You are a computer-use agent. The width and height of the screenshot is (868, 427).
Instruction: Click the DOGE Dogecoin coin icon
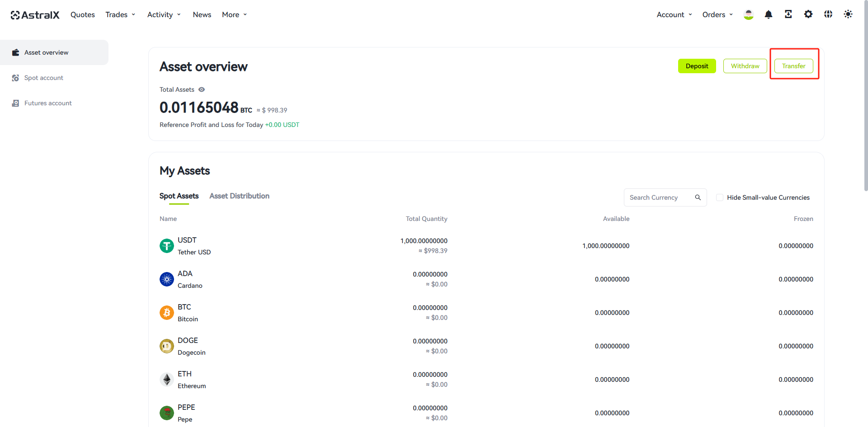point(167,346)
